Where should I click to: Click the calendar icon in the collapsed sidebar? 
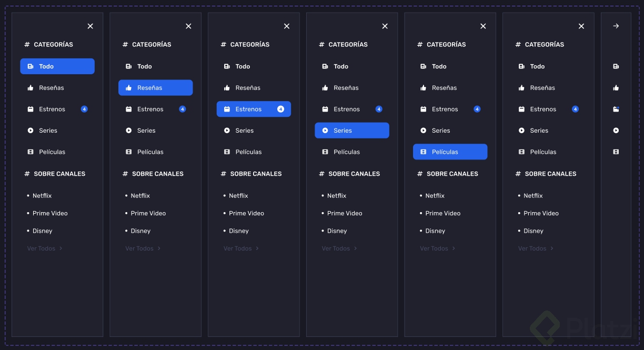coord(616,109)
